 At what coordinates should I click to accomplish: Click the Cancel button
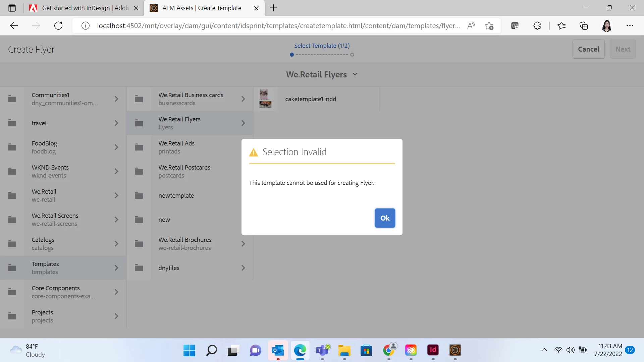pos(588,49)
